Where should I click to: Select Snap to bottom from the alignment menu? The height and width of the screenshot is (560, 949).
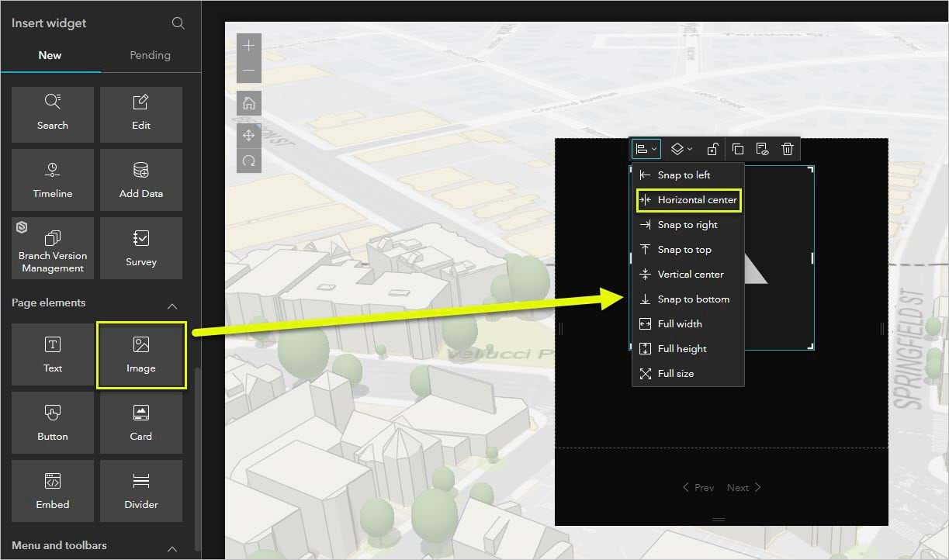686,299
